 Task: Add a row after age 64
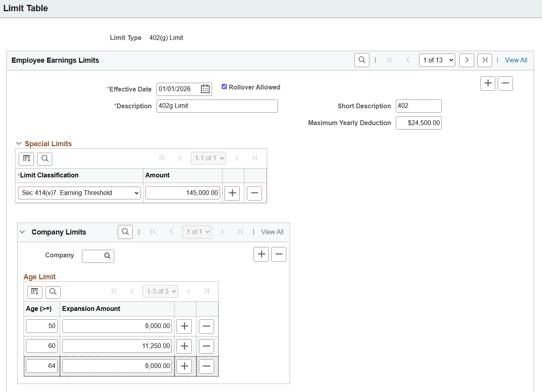click(184, 366)
